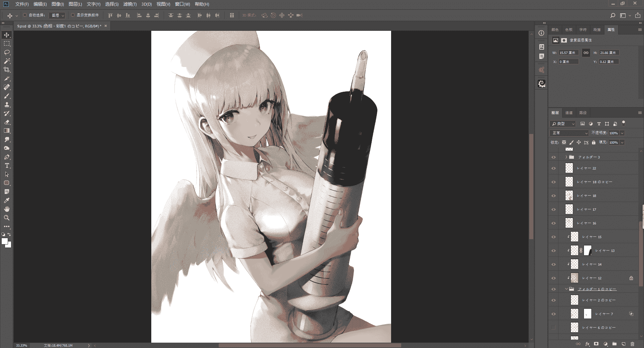Click the create new group folder icon
The width and height of the screenshot is (644, 348).
point(614,344)
